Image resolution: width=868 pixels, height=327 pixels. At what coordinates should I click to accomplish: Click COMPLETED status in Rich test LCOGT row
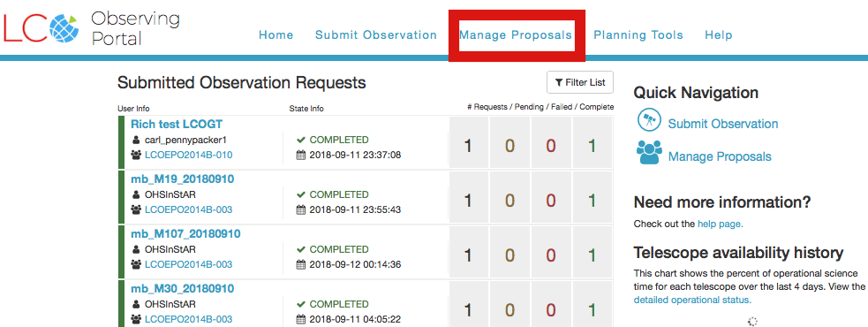pos(339,140)
